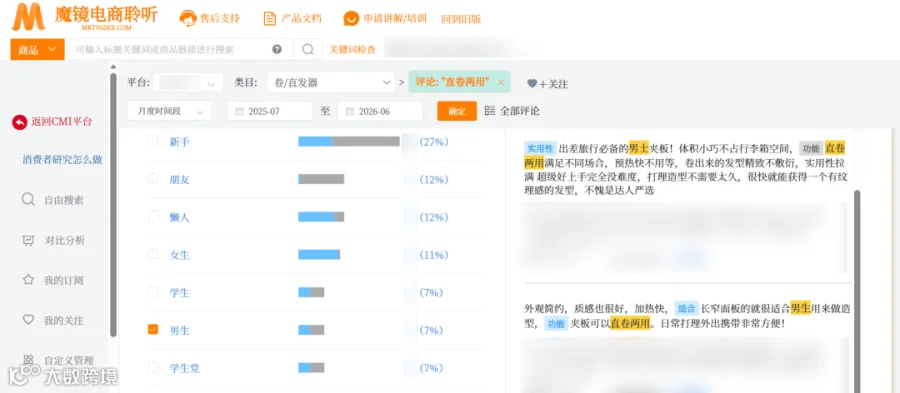900x393 pixels.
Task: Click the comments panel vertical scrollbar
Action: (x=858, y=291)
